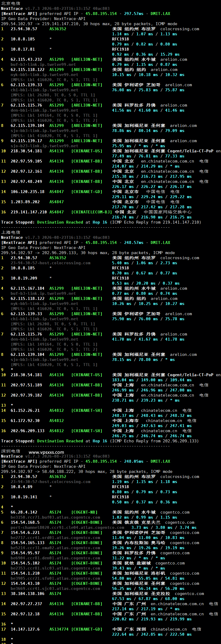Click the 上海电信 section heading
Image resolution: width=221 pixels, height=644 pixels.
click(11, 232)
